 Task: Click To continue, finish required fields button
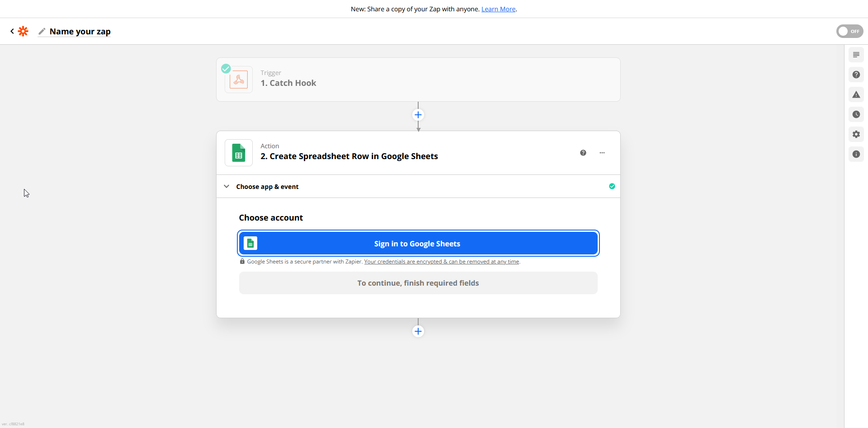tap(418, 283)
